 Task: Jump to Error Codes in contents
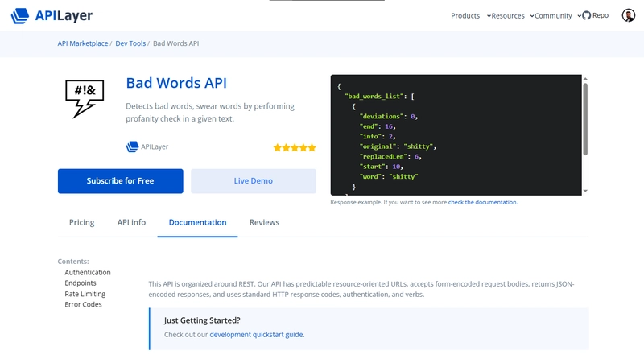click(83, 304)
